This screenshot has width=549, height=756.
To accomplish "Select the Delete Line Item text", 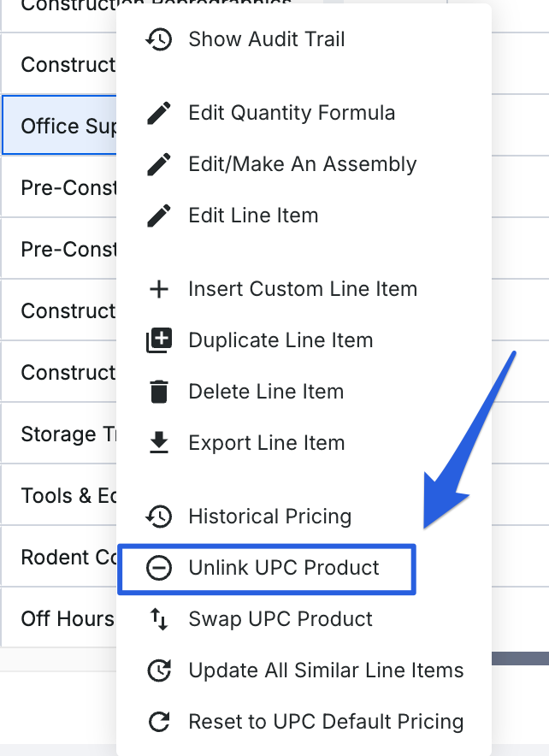I will [x=266, y=392].
